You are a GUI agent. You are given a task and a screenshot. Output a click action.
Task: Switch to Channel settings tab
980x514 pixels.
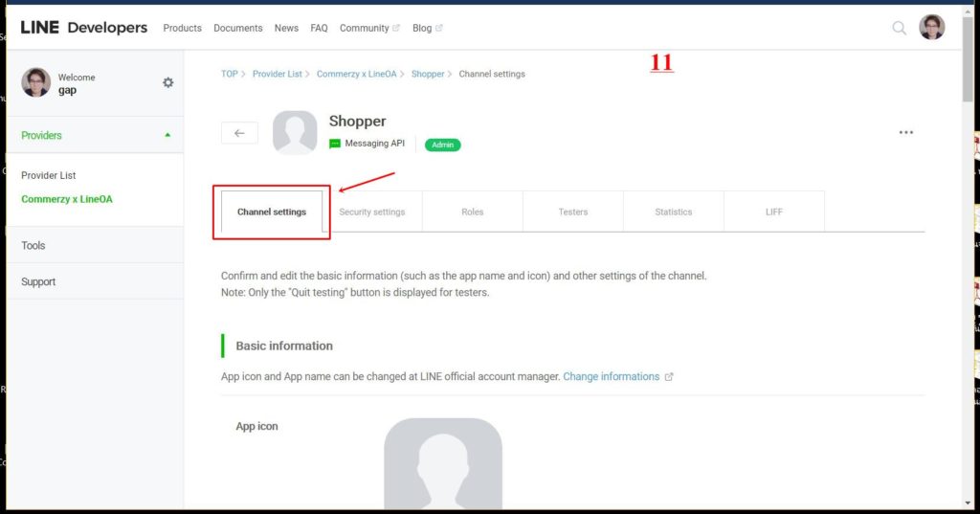click(272, 212)
